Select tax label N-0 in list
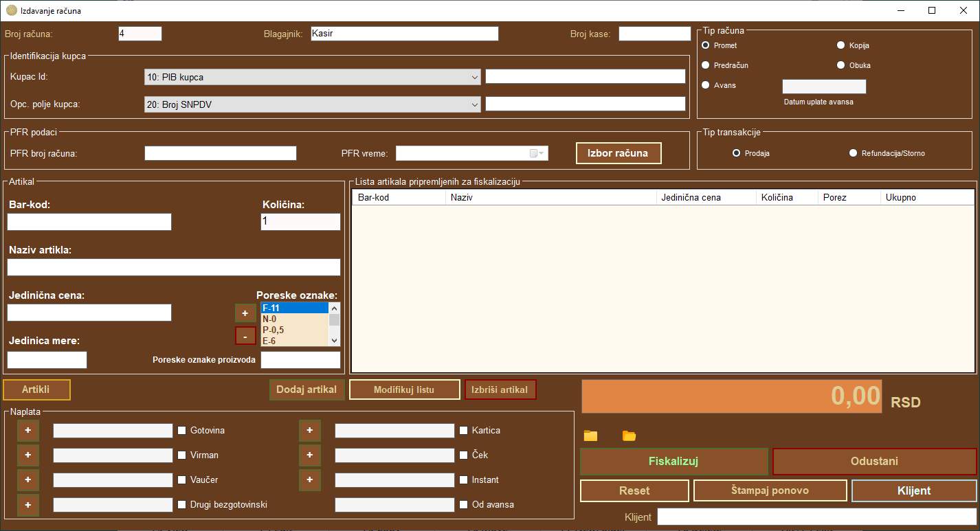This screenshot has height=531, width=980. 295,319
